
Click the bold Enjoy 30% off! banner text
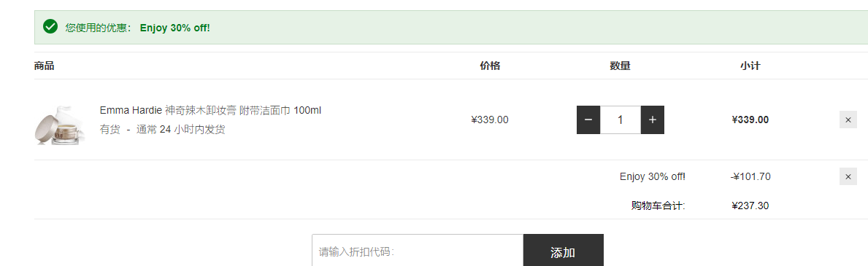pyautogui.click(x=175, y=28)
